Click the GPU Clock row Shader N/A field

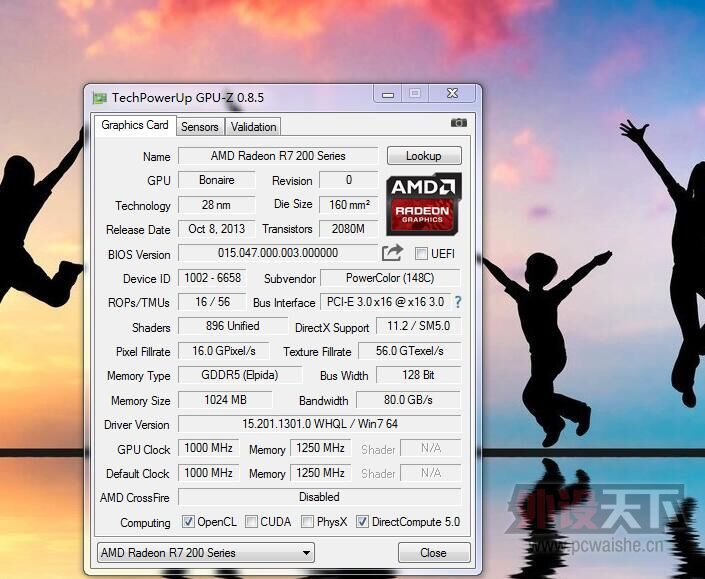pos(431,448)
